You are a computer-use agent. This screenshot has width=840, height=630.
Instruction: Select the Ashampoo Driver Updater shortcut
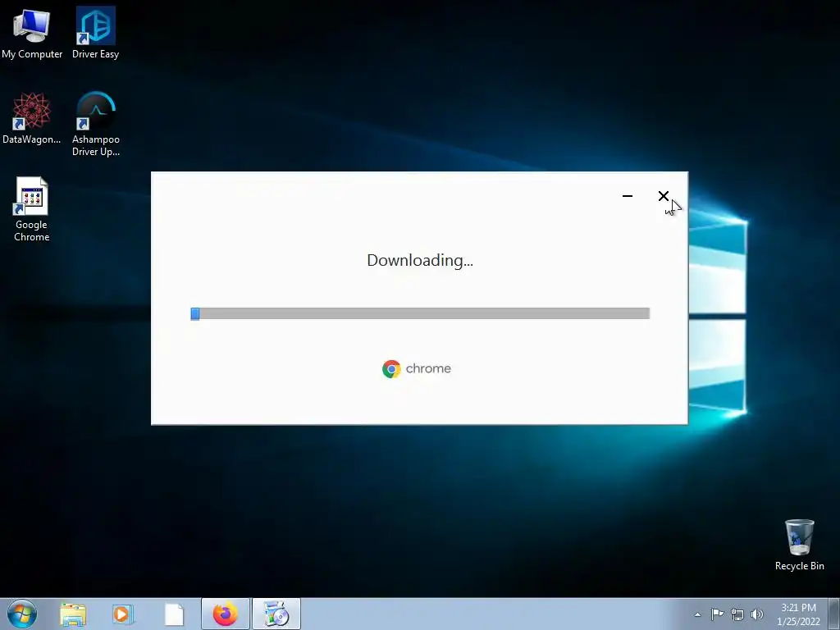pyautogui.click(x=96, y=125)
